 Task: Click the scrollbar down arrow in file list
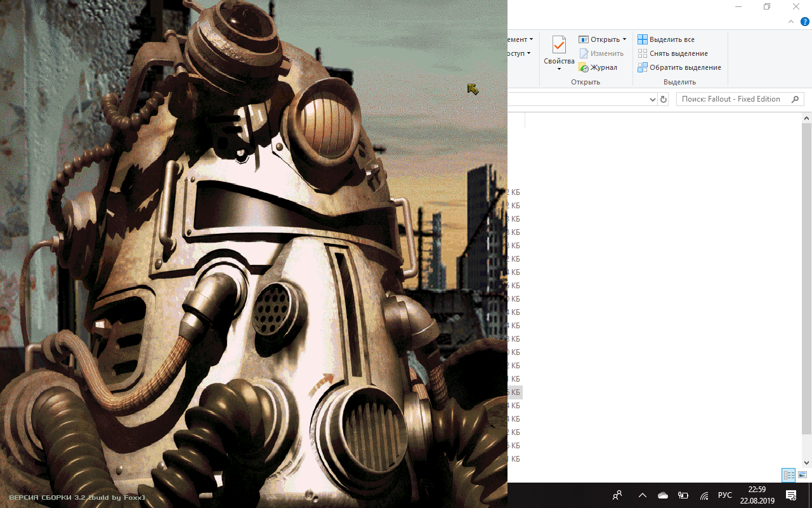click(x=807, y=462)
